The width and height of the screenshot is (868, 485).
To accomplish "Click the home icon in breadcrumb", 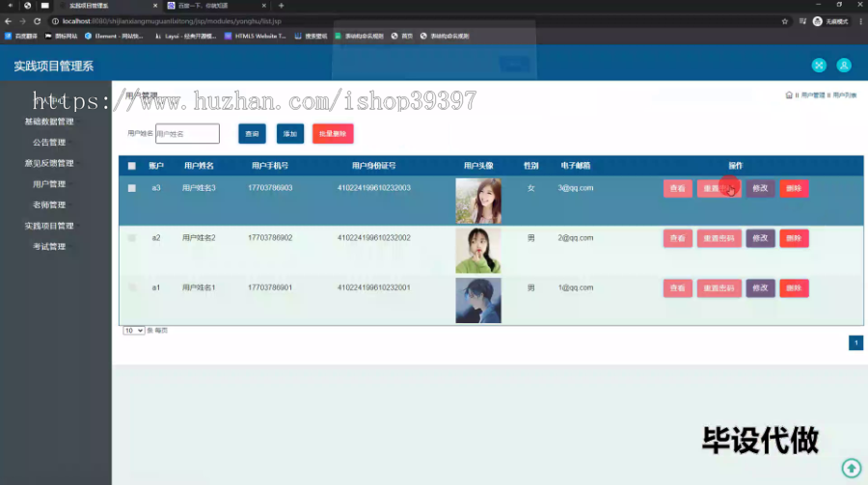I will coord(789,95).
